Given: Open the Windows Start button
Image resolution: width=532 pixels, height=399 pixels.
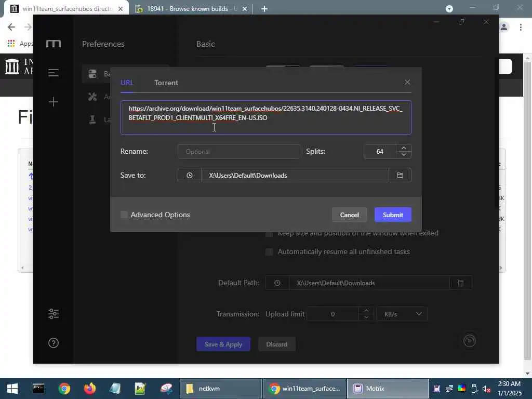Looking at the screenshot, I should click(12, 389).
